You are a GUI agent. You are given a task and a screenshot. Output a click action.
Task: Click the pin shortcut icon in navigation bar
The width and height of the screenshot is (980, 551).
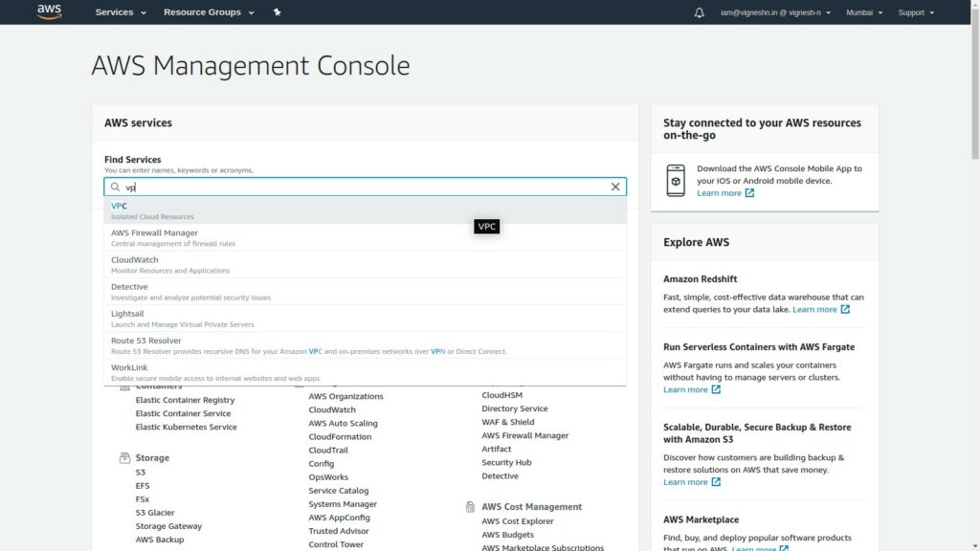pyautogui.click(x=277, y=11)
